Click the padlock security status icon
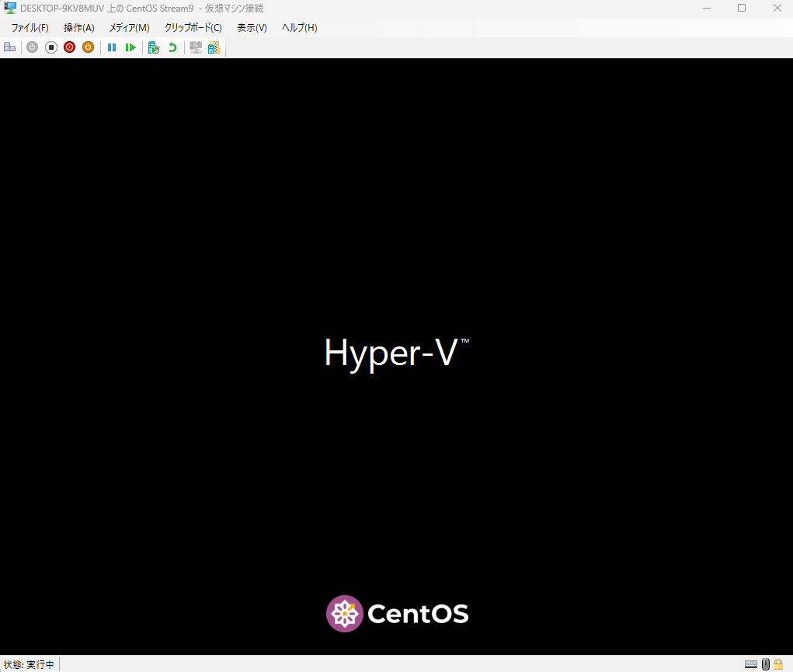The image size is (793, 672). point(778,664)
